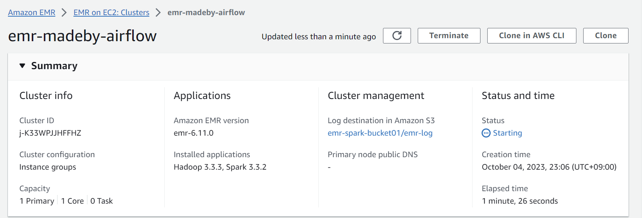
Task: Click the 0 Task capacity value
Action: click(102, 201)
